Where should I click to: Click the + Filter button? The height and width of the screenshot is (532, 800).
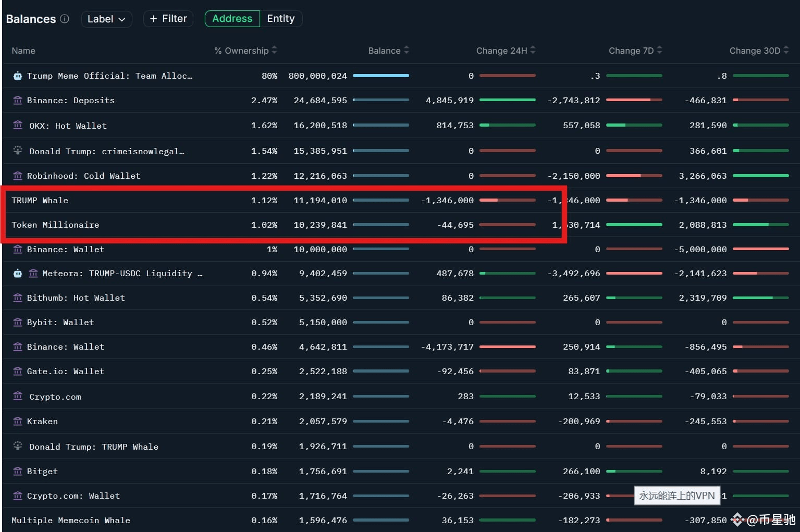point(168,19)
